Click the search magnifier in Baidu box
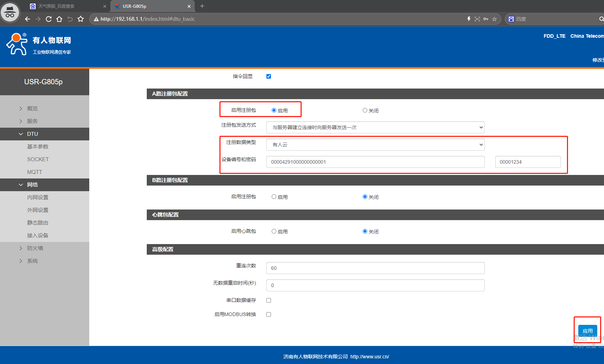The height and width of the screenshot is (364, 604). 601,19
